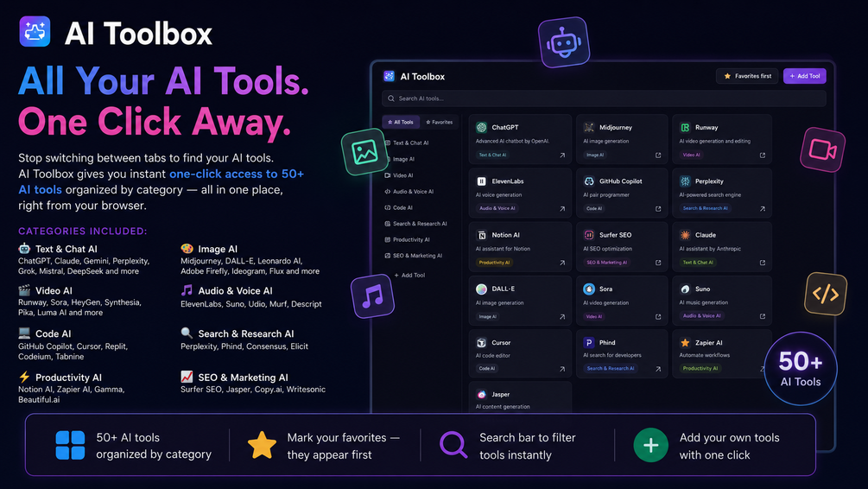Click the Sora logo icon

589,289
